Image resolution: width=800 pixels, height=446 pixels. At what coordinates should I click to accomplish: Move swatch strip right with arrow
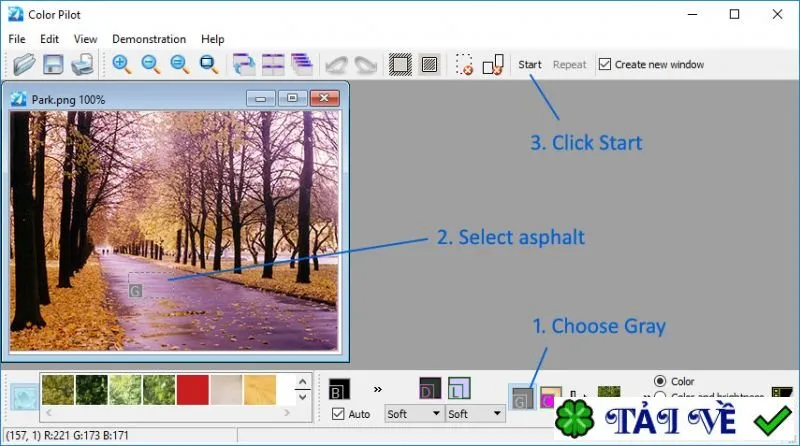286,412
